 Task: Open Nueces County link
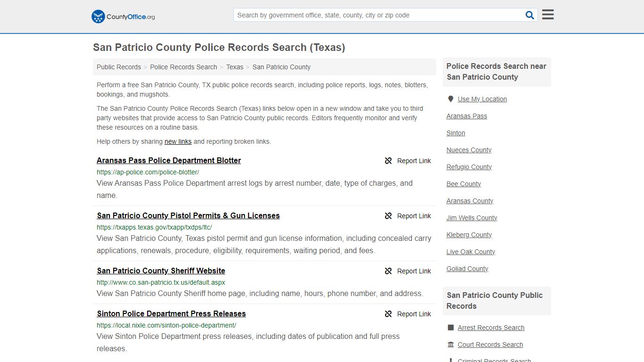469,150
